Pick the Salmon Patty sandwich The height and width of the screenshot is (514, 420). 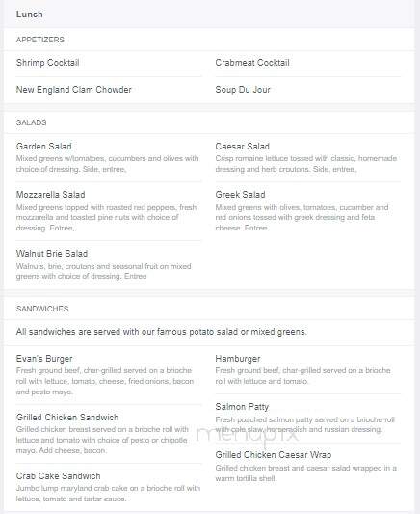(x=242, y=407)
